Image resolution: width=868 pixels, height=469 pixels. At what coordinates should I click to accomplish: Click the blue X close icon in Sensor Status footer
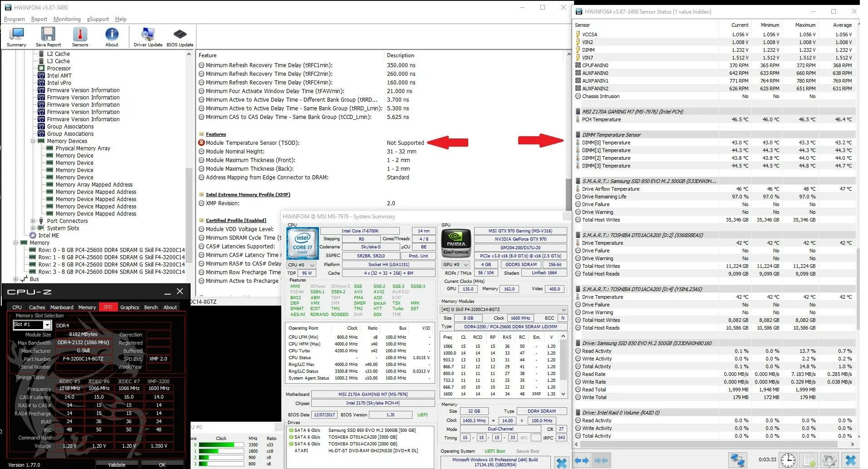[851, 460]
